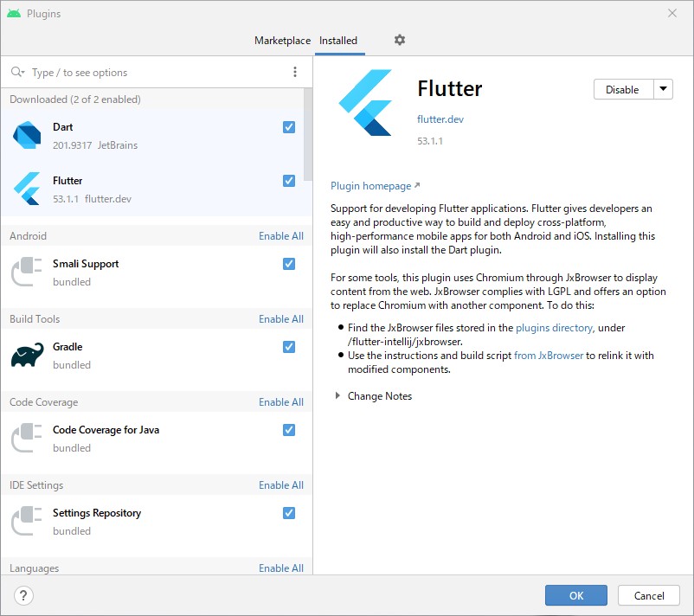The width and height of the screenshot is (694, 616).
Task: Click the 53.1.1 version text in details
Action: [x=429, y=141]
